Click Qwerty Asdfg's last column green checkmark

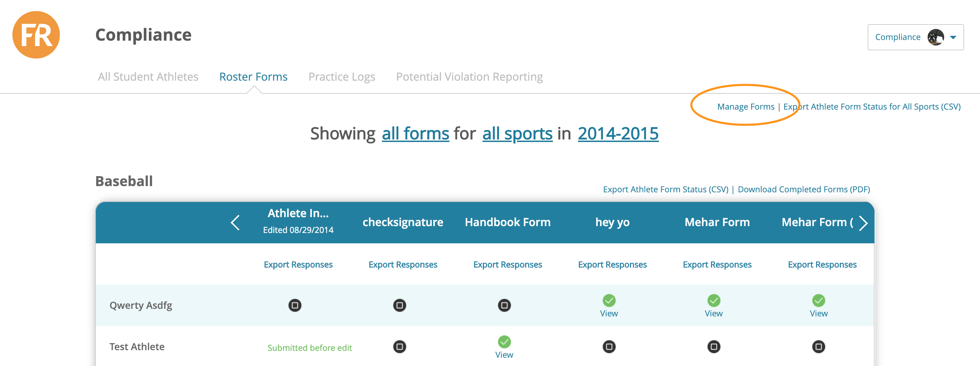819,301
